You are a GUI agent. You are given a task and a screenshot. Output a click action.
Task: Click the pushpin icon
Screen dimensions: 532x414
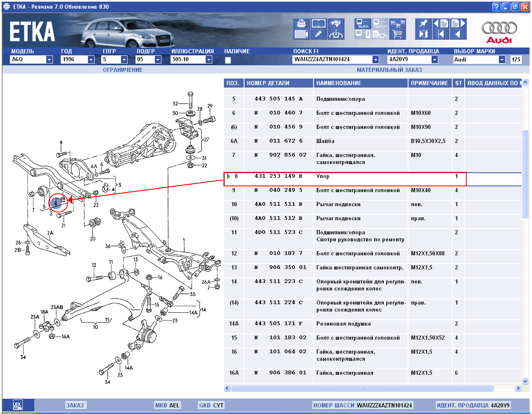pyautogui.click(x=423, y=24)
